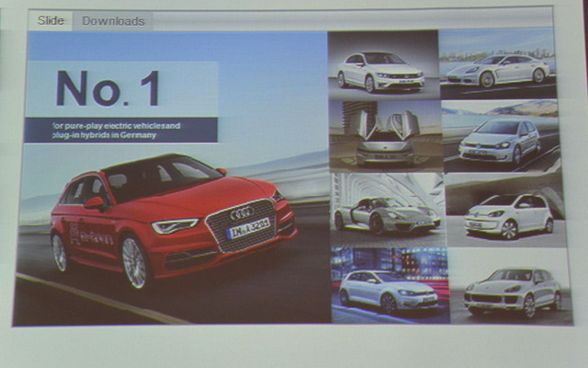Click 'for pure-play electric vehicles and' caption line
This screenshot has width=588, height=368.
point(117,125)
